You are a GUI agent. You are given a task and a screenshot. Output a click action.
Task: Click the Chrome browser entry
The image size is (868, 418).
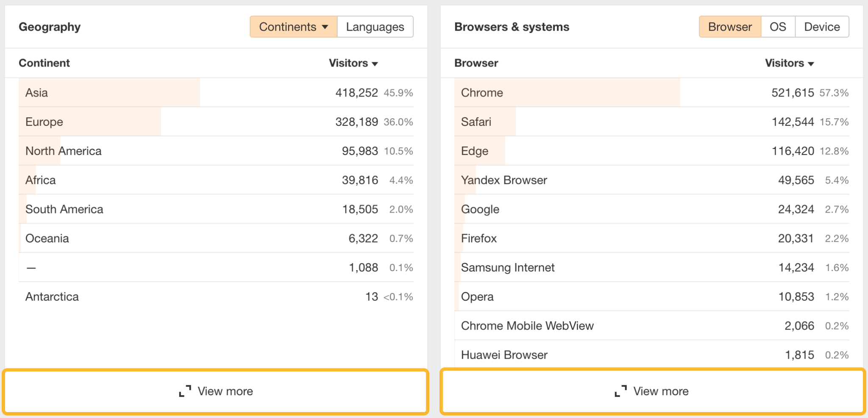coord(482,92)
